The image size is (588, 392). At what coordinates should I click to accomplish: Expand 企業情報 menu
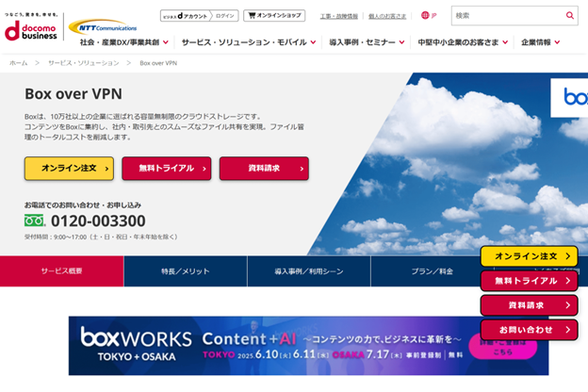point(540,42)
